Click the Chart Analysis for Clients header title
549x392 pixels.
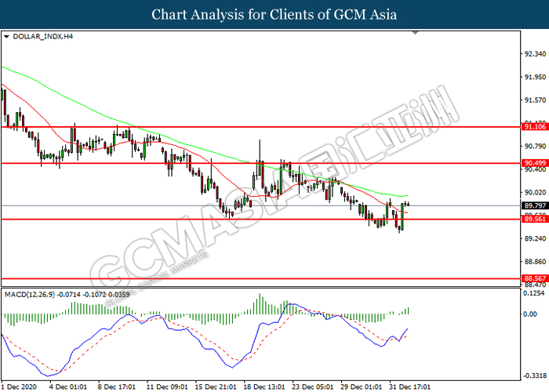pyautogui.click(x=274, y=14)
